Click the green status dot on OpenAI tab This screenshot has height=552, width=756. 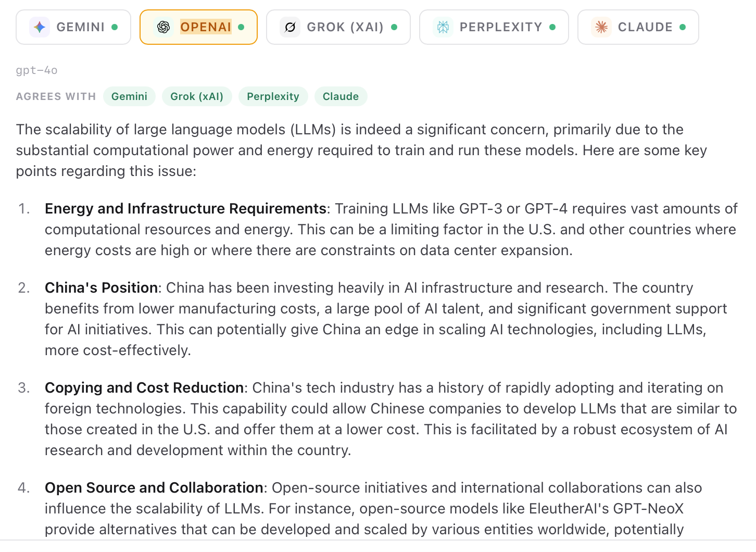coord(241,27)
